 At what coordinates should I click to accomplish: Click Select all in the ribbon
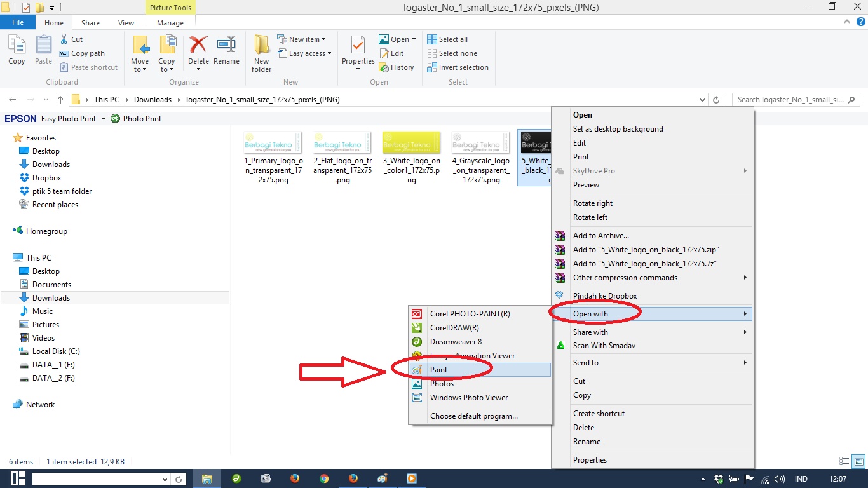pyautogui.click(x=447, y=39)
